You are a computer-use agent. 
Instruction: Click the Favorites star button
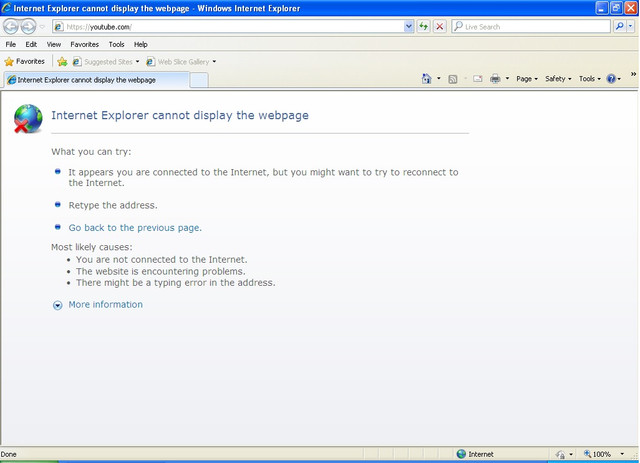24,62
